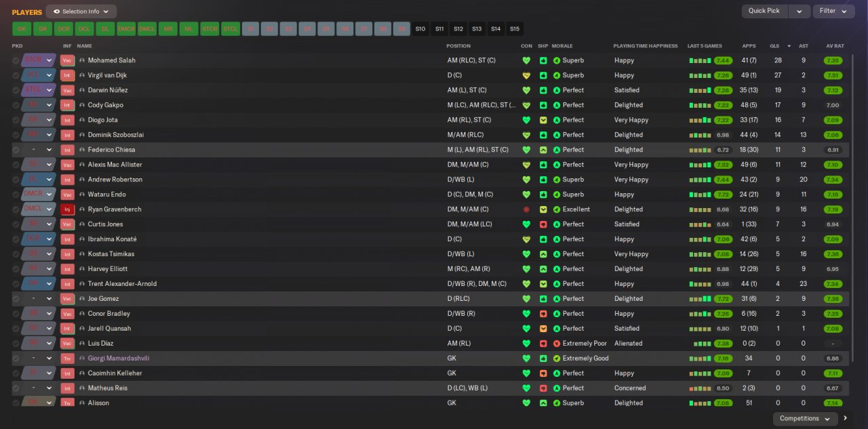Click the condition heart icon for Diogo Jota
The width and height of the screenshot is (868, 429).
(526, 120)
